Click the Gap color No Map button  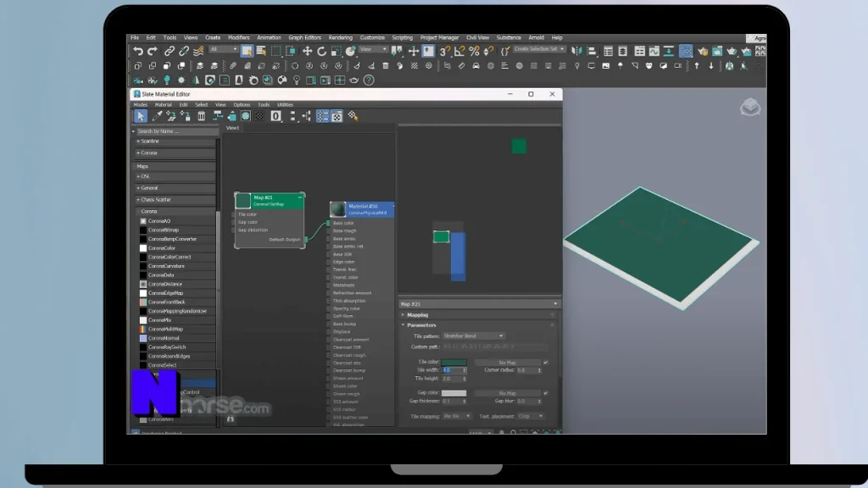(507, 393)
